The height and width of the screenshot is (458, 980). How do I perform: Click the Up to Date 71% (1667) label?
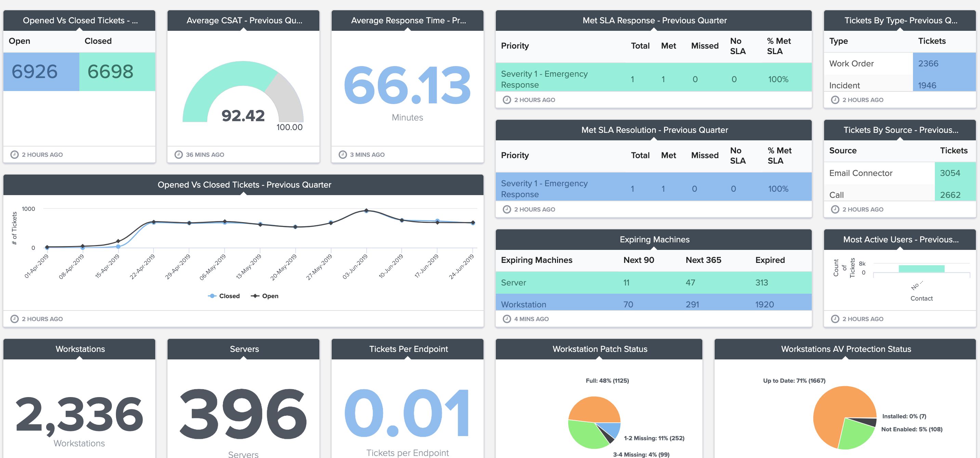794,381
